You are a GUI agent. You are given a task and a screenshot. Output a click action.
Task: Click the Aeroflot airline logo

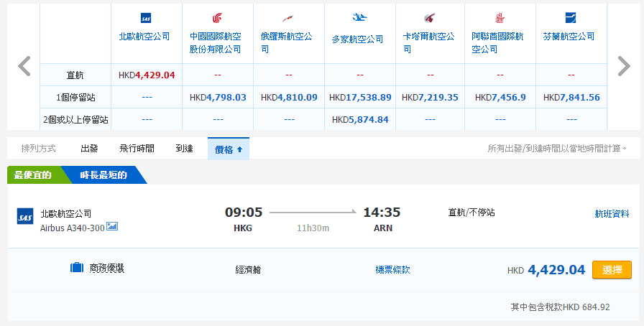[x=288, y=17]
